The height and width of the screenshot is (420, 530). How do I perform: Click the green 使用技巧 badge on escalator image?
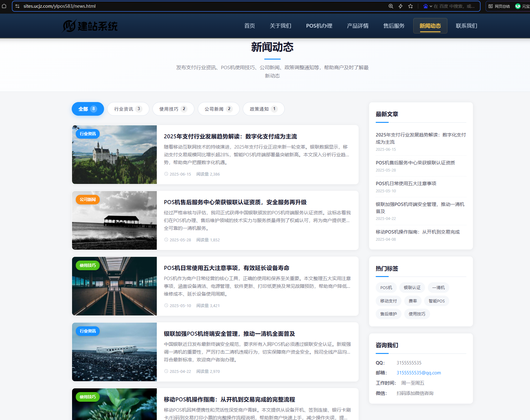[88, 265]
